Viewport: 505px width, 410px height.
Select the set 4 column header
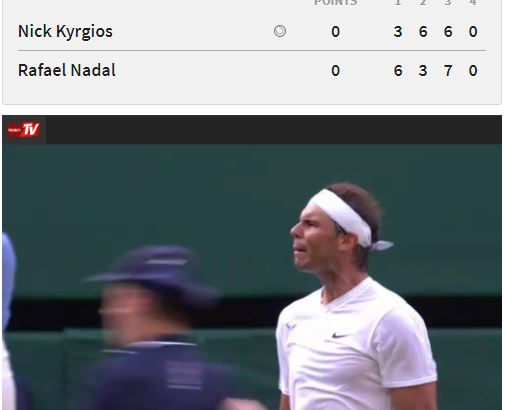coord(473,3)
